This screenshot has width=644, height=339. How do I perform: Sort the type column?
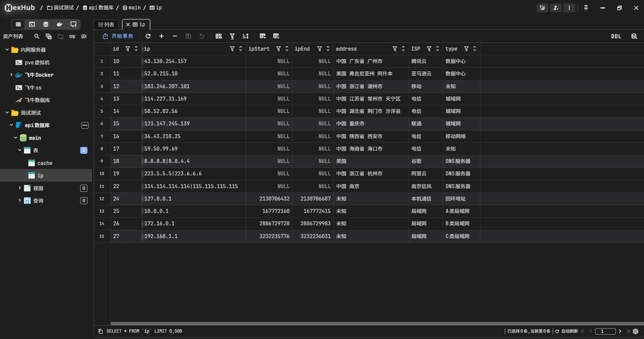(474, 49)
